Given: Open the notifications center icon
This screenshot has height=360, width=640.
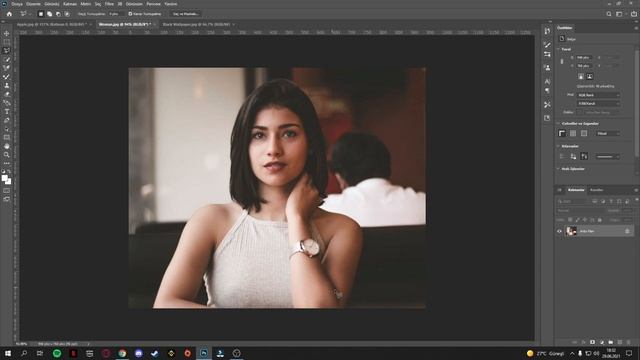Looking at the screenshot, I should click(x=629, y=353).
